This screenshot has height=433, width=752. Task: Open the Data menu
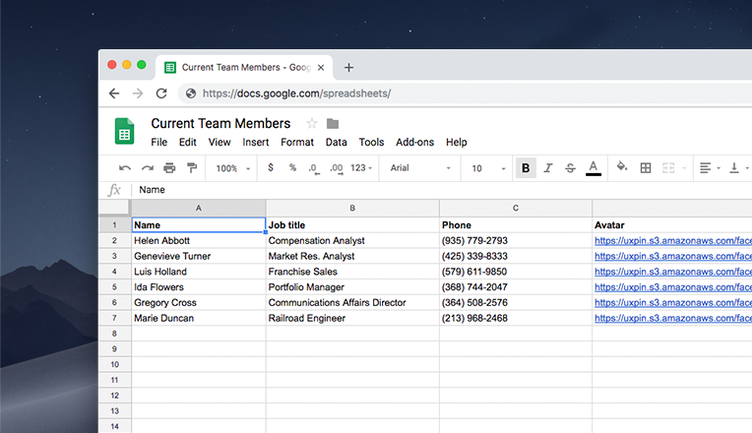point(336,142)
